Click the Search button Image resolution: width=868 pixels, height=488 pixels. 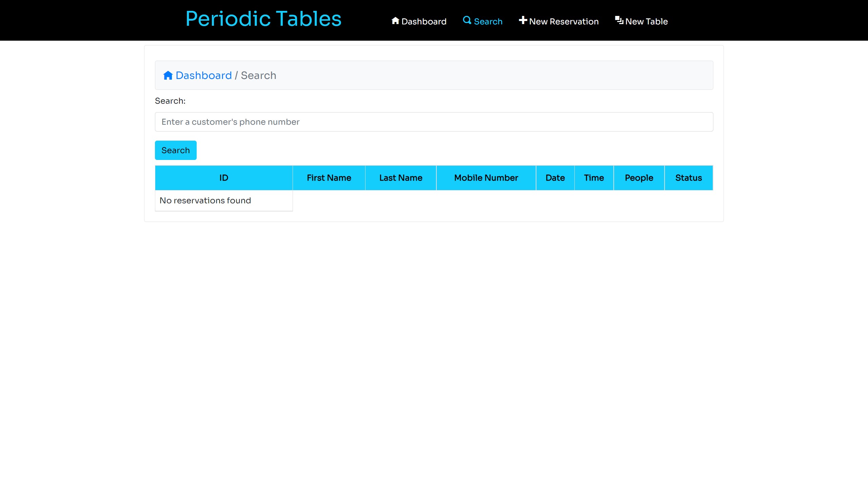pos(175,150)
